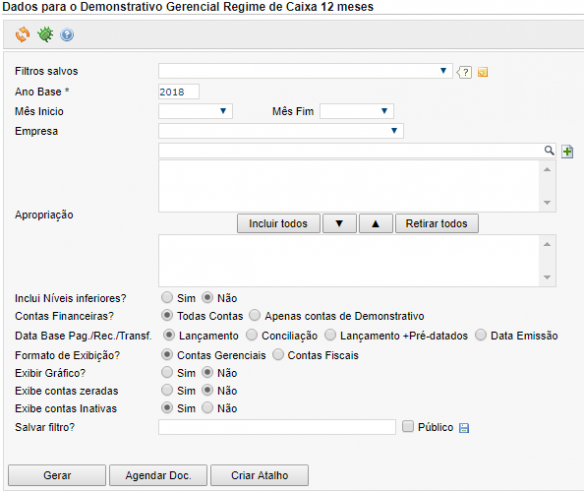Choose Apenas contas de Demonstrativo option
This screenshot has width=584, height=492.
coord(255,315)
